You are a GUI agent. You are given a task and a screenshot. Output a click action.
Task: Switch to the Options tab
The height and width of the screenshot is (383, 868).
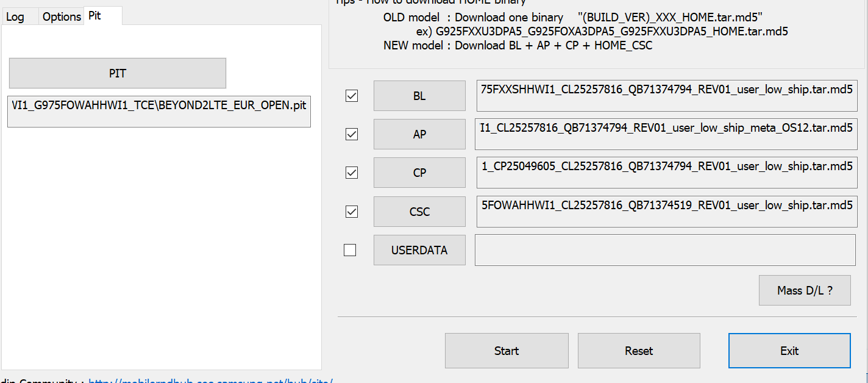pos(62,16)
